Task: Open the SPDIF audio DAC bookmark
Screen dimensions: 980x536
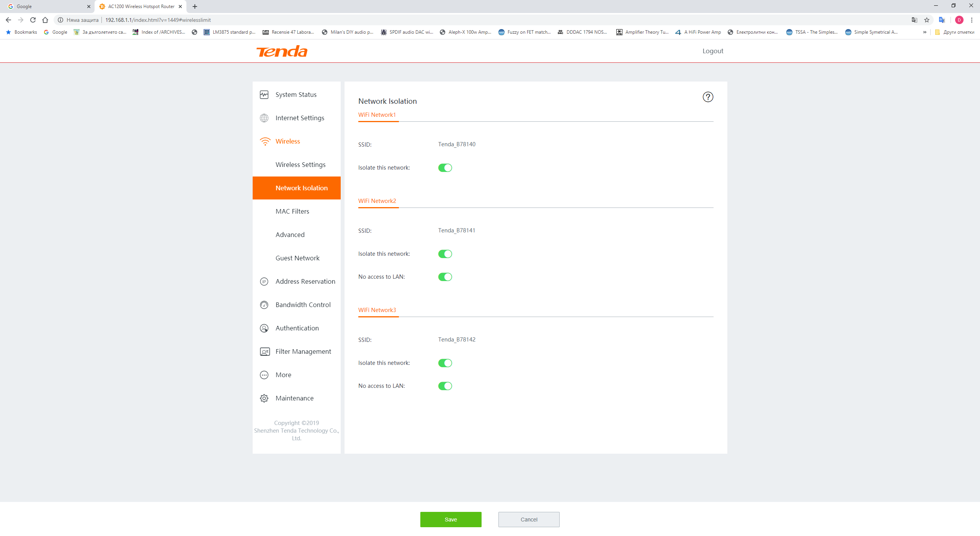Action: pyautogui.click(x=407, y=32)
